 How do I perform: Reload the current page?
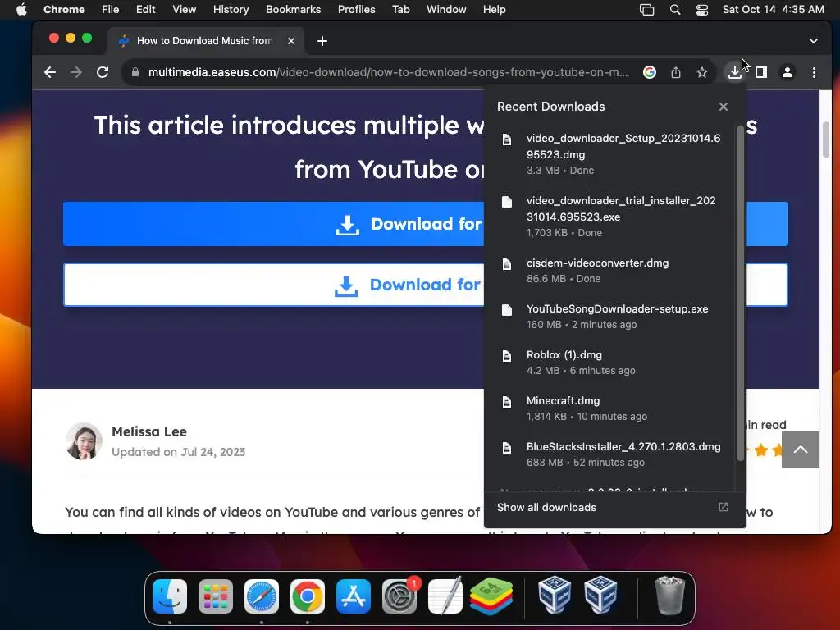click(x=103, y=72)
